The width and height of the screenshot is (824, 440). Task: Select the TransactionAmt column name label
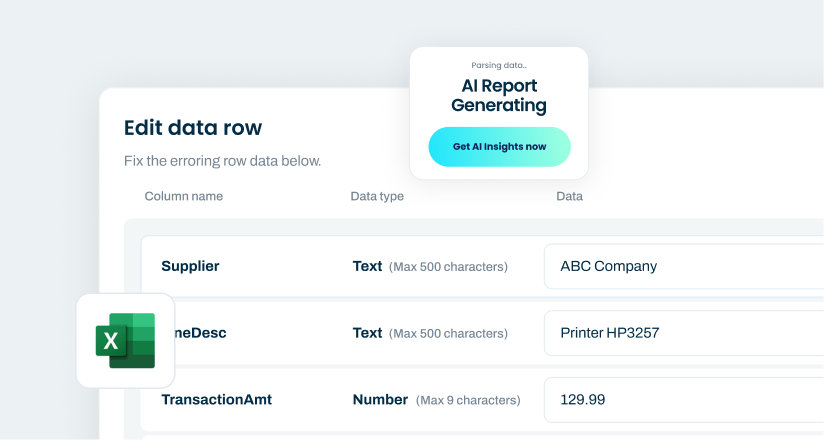coord(216,400)
